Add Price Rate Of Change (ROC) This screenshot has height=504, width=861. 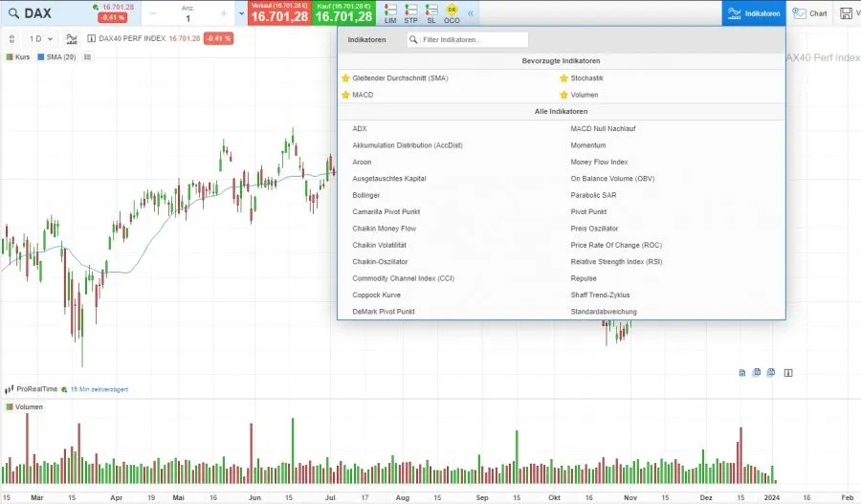616,245
